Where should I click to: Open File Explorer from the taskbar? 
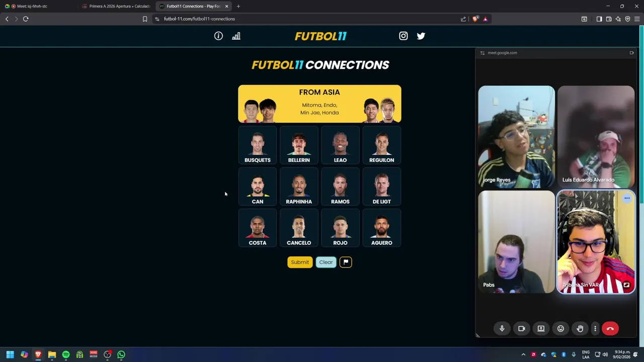(x=52, y=354)
